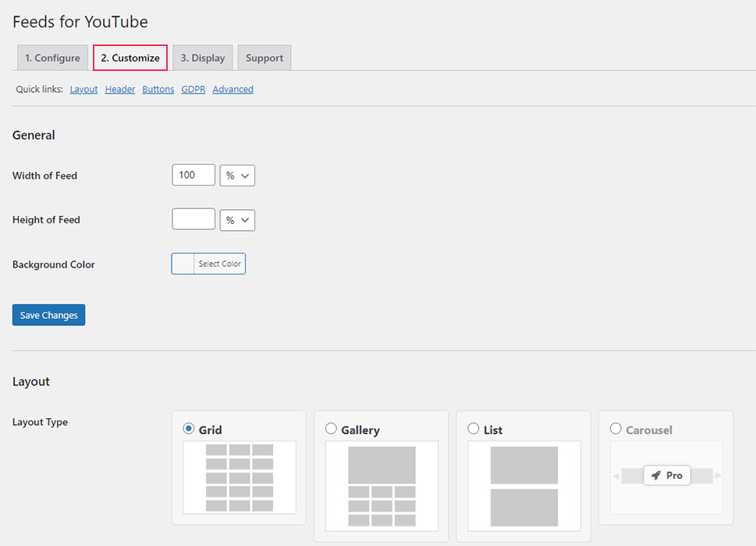The width and height of the screenshot is (756, 546).
Task: Click the Carousel left arrow icon
Action: click(616, 476)
